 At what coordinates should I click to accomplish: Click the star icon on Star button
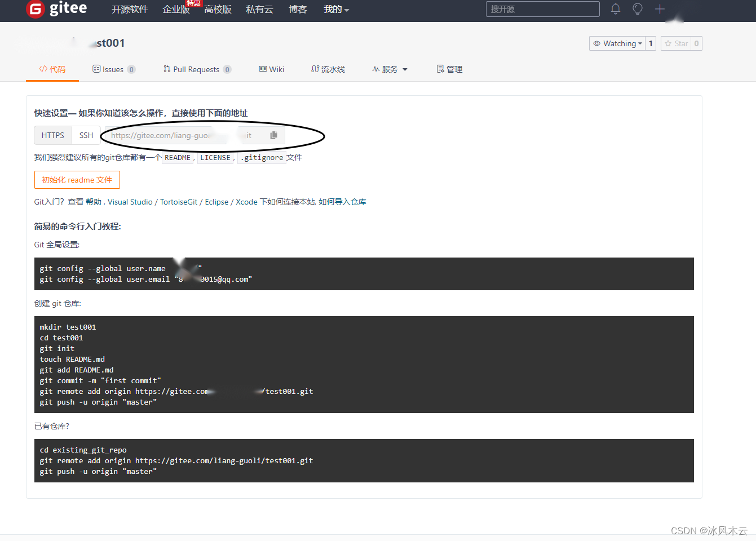click(668, 43)
